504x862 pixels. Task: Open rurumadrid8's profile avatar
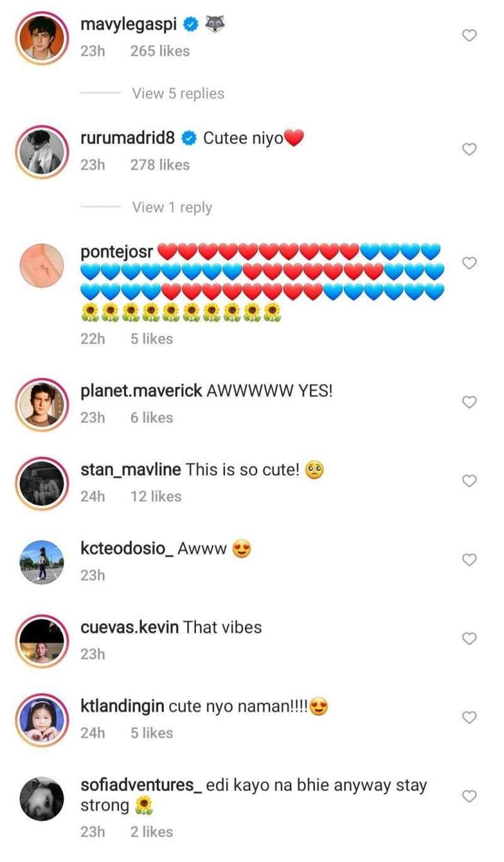(42, 151)
